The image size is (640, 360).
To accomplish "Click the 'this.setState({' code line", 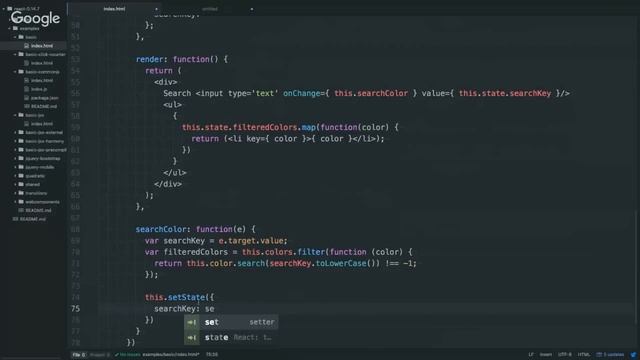I will click(180, 297).
